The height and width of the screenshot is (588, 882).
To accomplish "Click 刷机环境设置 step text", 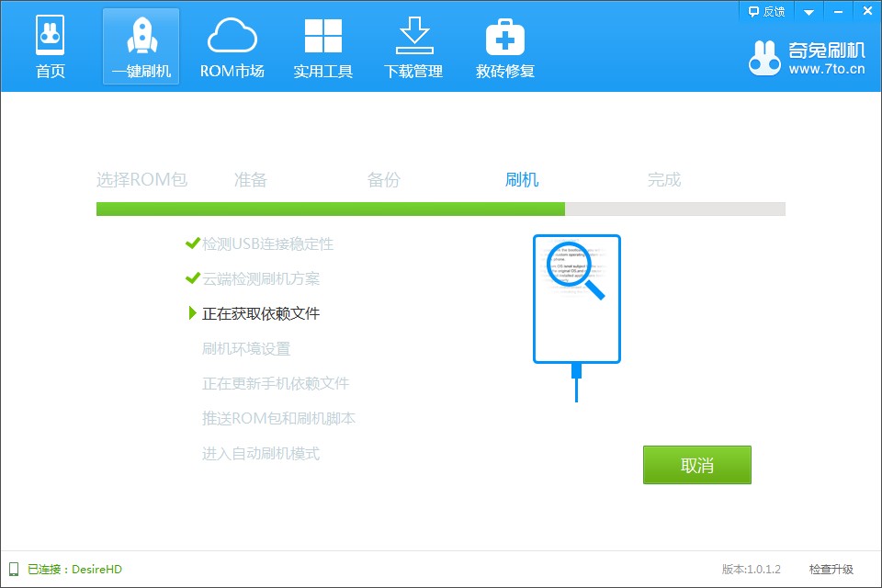I will (x=246, y=348).
